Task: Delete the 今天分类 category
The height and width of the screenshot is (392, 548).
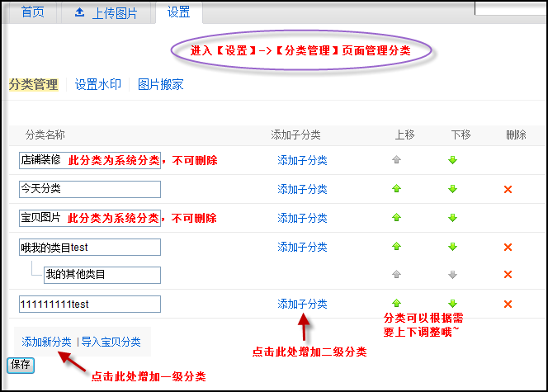Action: pos(508,189)
